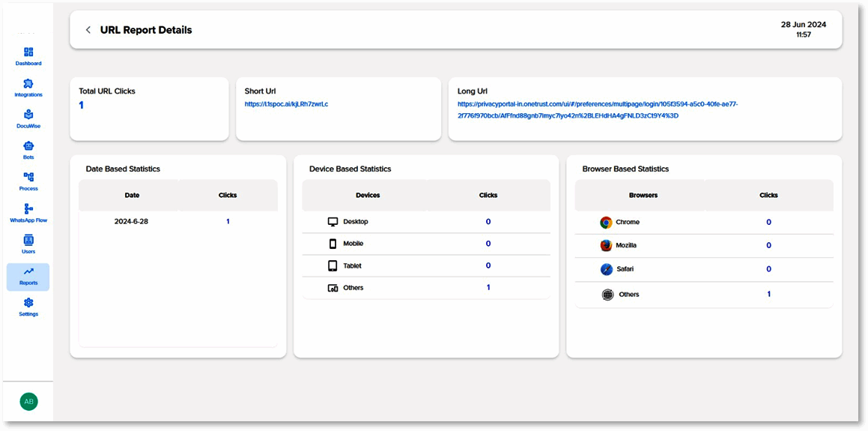868x431 pixels.
Task: Click the Mozilla Firefox icon
Action: [606, 246]
